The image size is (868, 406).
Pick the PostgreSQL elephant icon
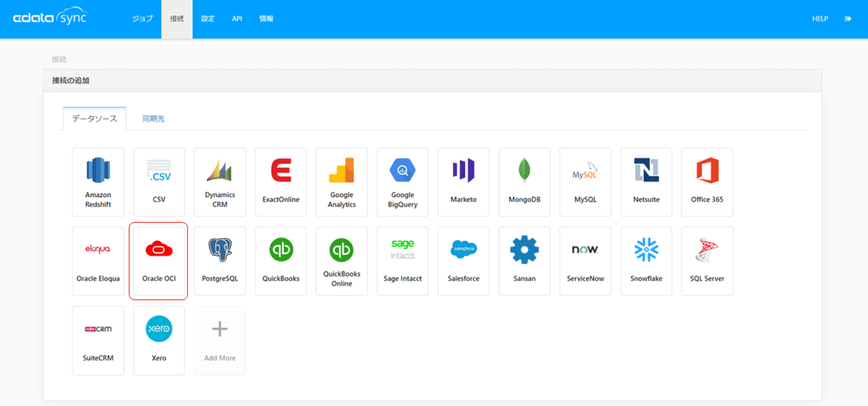pos(220,250)
